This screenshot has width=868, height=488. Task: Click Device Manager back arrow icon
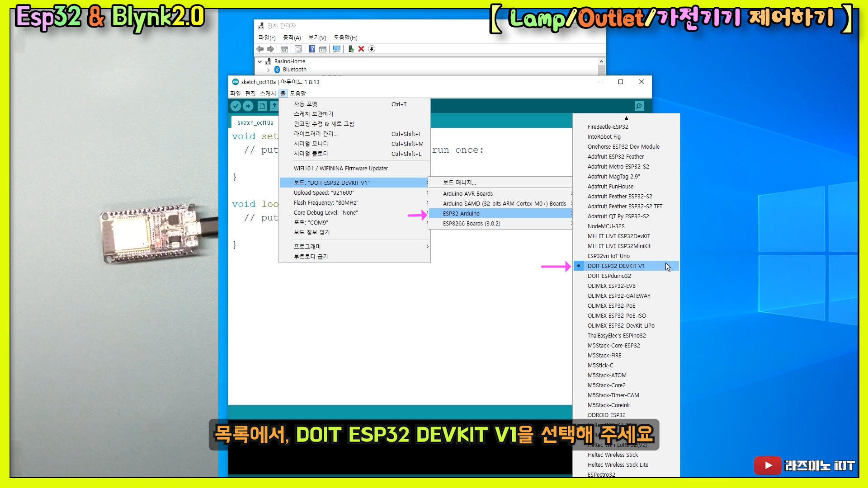(260, 49)
